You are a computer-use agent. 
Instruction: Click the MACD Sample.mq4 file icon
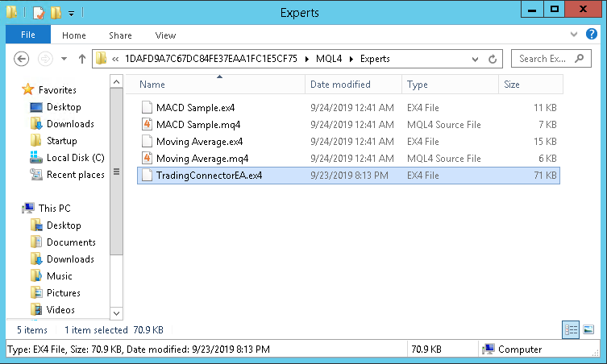click(147, 125)
